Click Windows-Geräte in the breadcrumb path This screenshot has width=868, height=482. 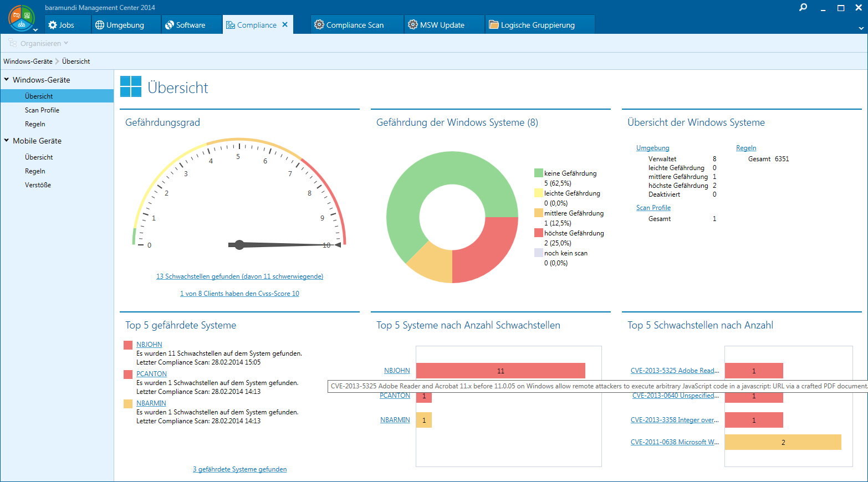28,61
